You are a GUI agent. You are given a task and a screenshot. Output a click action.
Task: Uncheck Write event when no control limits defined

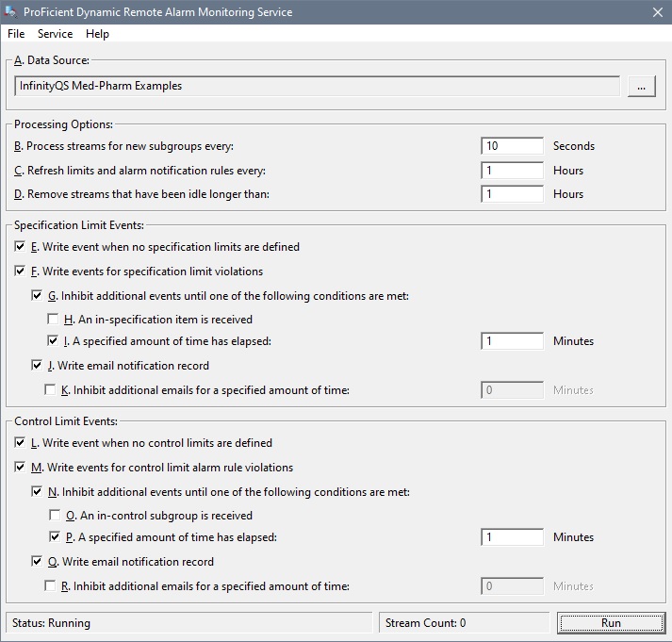point(20,442)
